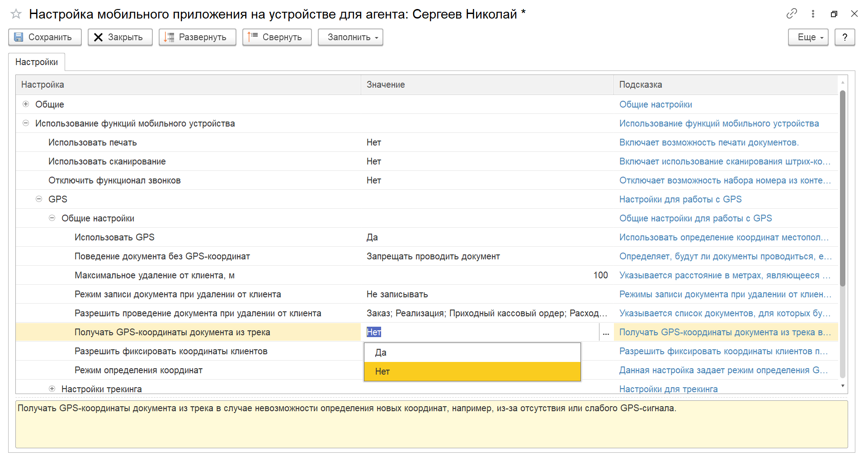868x460 pixels.
Task: Open the Заполнить dropdown menu
Action: click(x=350, y=37)
